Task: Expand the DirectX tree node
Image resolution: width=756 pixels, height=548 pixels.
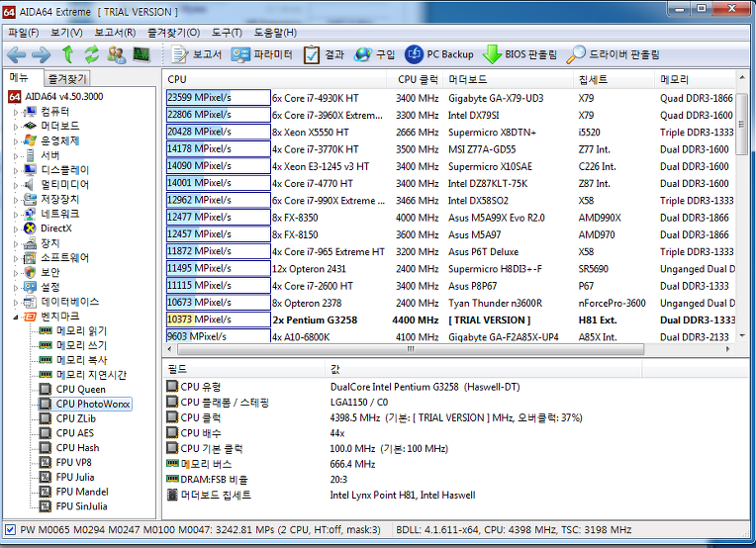Action: [x=16, y=228]
